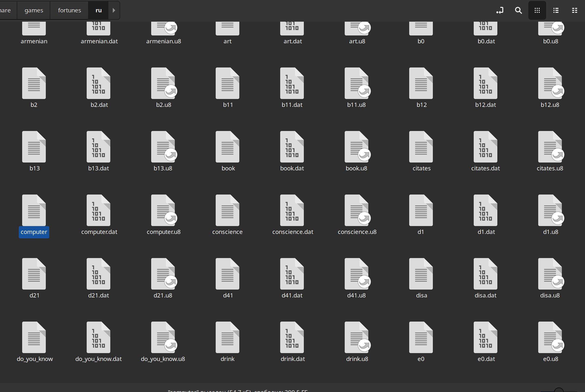Select the do_you_know.dat file icon
Viewport: 585px width, 392px height.
(98, 338)
